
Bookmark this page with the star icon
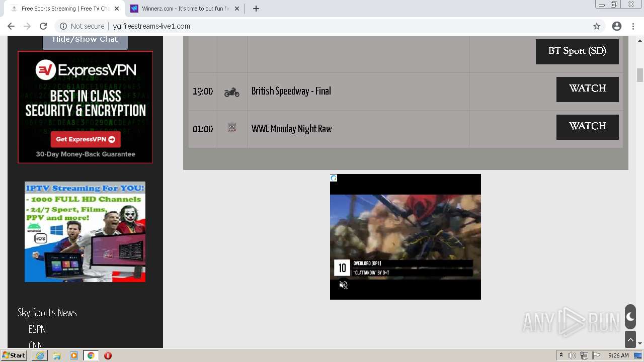[x=597, y=26]
